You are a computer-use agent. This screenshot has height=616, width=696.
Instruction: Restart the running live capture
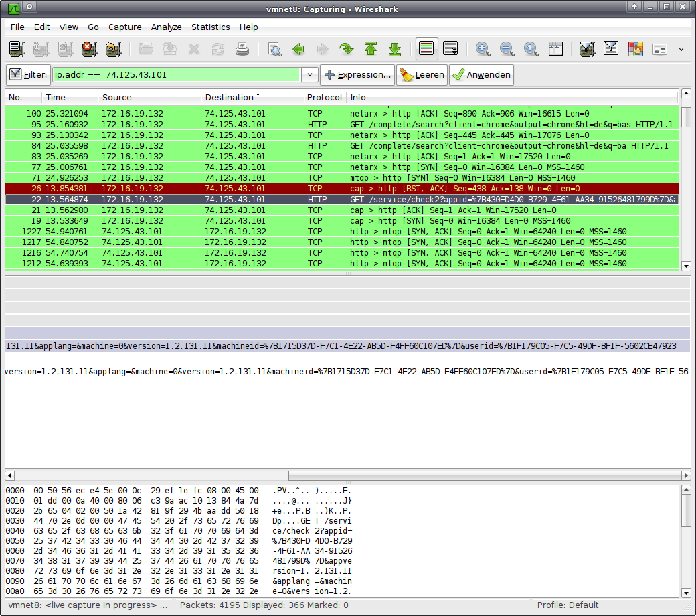tap(112, 49)
